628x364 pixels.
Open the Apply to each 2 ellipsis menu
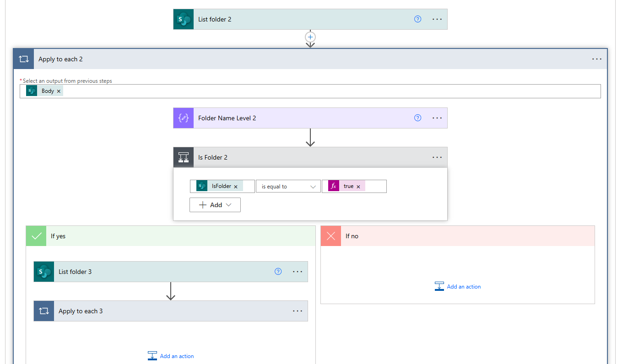(597, 59)
